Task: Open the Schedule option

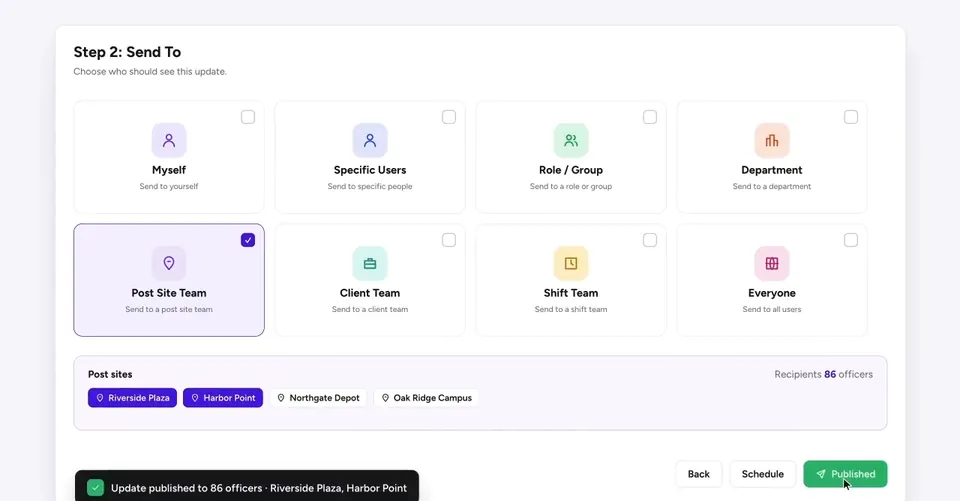Action: [763, 474]
